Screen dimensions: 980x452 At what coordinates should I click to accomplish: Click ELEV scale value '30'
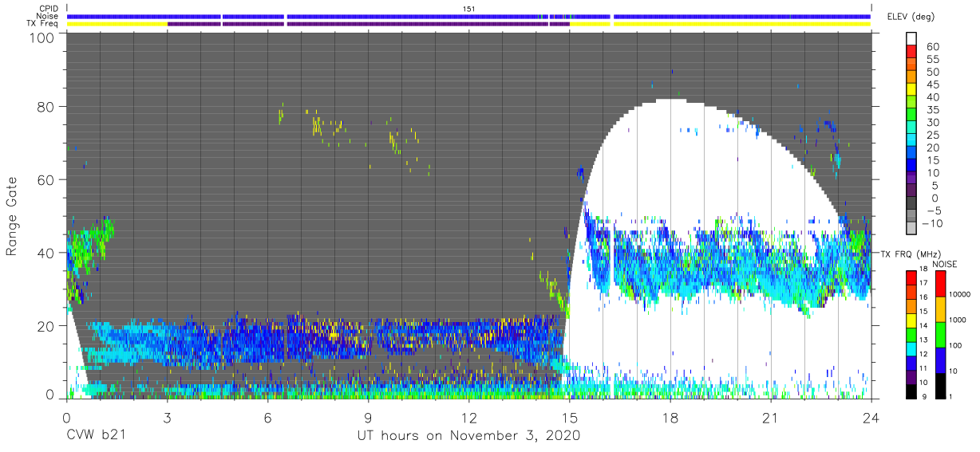click(932, 122)
